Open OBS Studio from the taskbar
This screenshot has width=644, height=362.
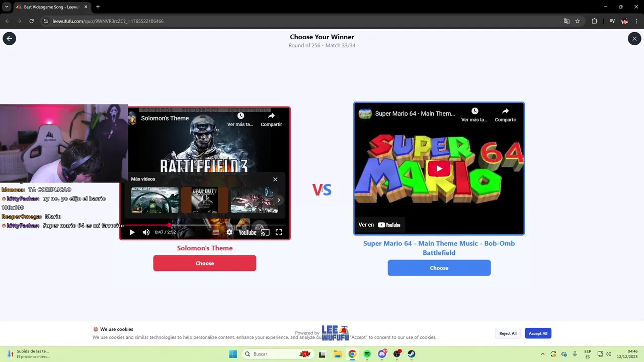(397, 354)
